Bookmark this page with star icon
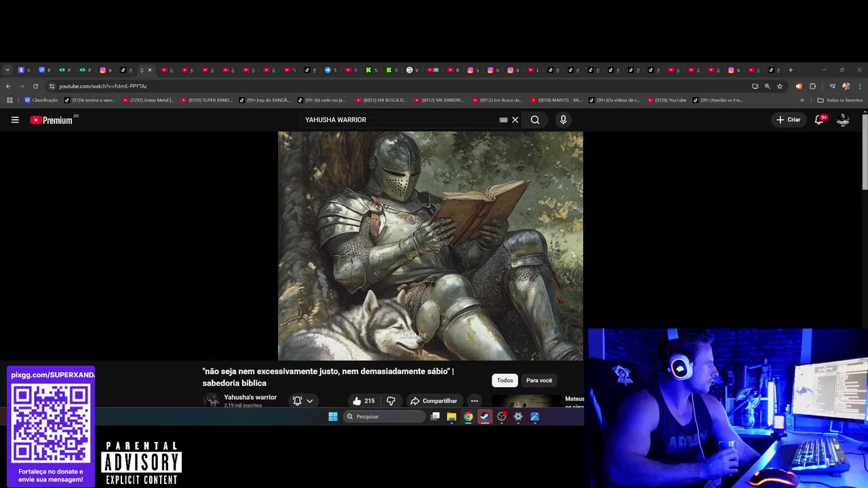The height and width of the screenshot is (488, 868). tap(780, 86)
